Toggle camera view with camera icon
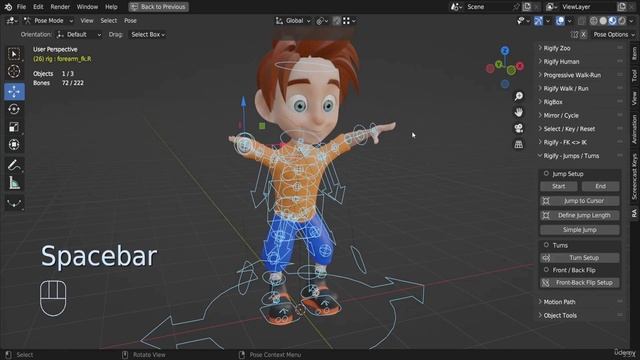The height and width of the screenshot is (360, 640). tap(518, 128)
